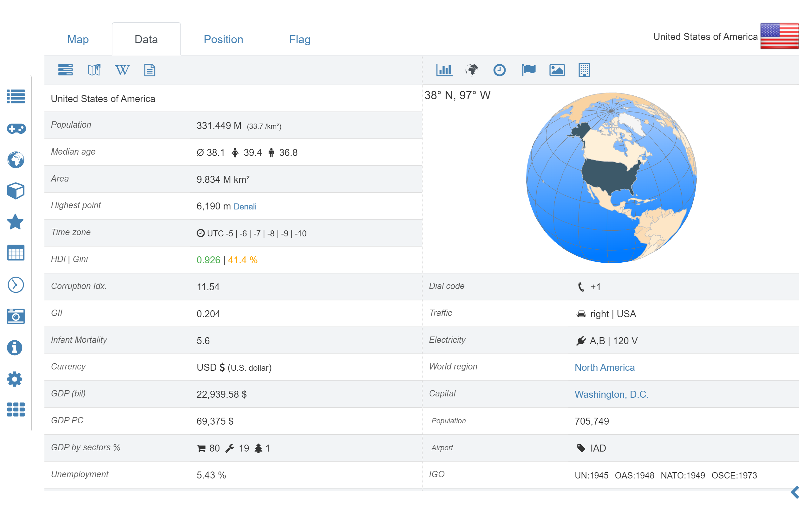Open the time zone clock icon
Viewport: 812px width, 507px height.
tap(499, 70)
